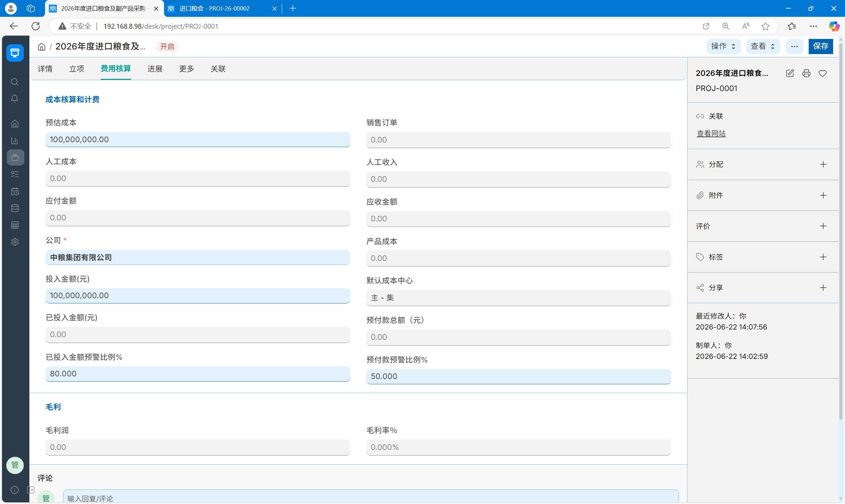Add review with 评价 plus icon
The height and width of the screenshot is (504, 845).
[x=823, y=226]
